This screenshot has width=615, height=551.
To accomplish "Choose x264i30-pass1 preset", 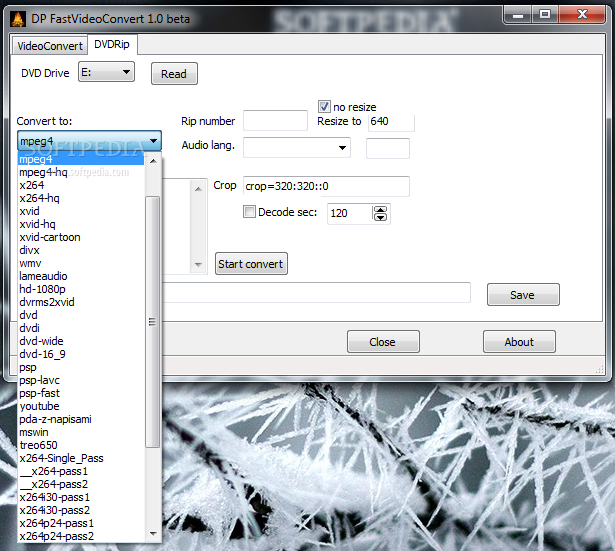I will [x=81, y=497].
